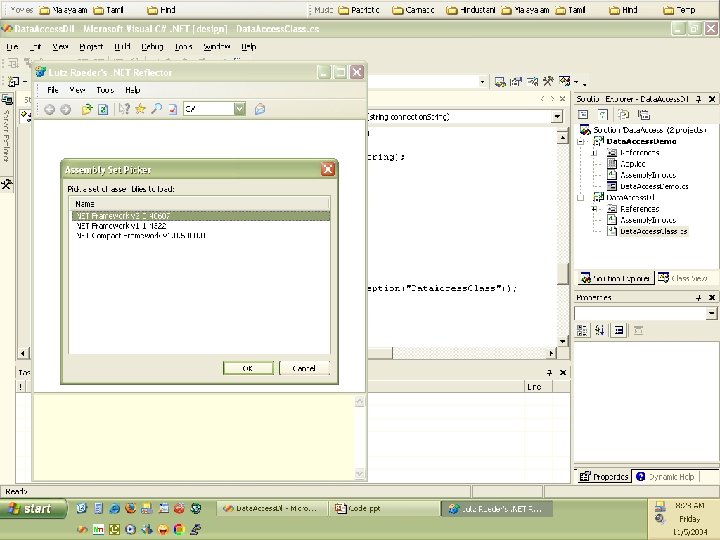The image size is (720, 540).
Task: Click Categorized icon in Properties panel
Action: [x=583, y=331]
